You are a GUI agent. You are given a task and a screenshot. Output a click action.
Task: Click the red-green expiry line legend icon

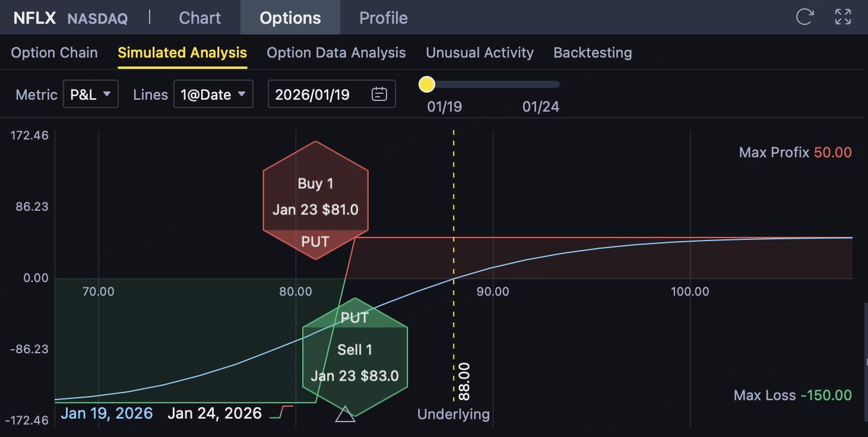point(281,413)
